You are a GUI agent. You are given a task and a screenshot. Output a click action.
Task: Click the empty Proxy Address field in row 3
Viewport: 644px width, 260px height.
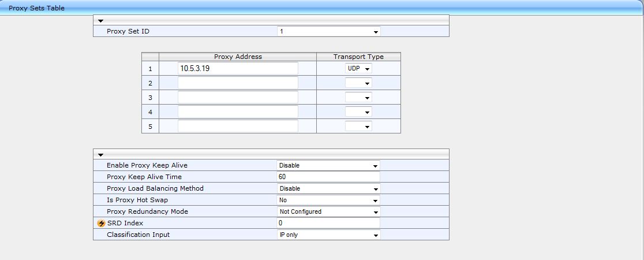tap(238, 97)
